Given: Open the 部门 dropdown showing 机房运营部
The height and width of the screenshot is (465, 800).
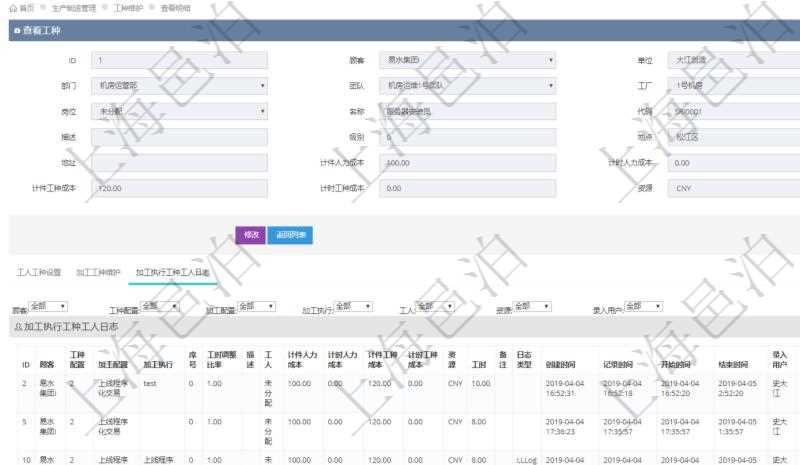Looking at the screenshot, I should pyautogui.click(x=180, y=86).
